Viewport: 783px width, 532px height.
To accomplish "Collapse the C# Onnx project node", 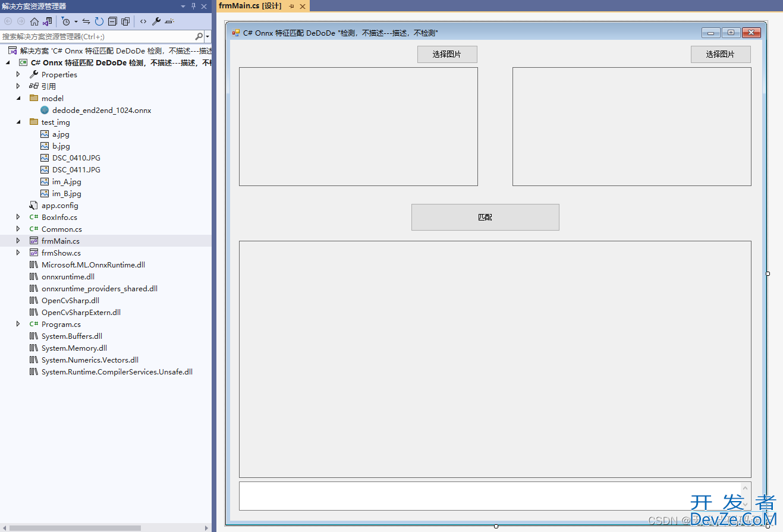I will 8,62.
